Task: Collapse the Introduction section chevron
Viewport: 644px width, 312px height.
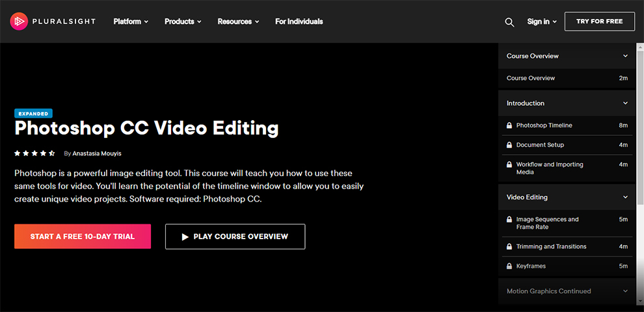Action: [x=625, y=103]
